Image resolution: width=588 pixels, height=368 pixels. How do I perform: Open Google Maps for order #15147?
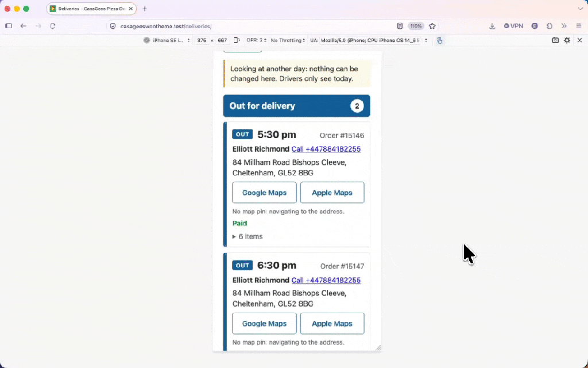pos(264,323)
